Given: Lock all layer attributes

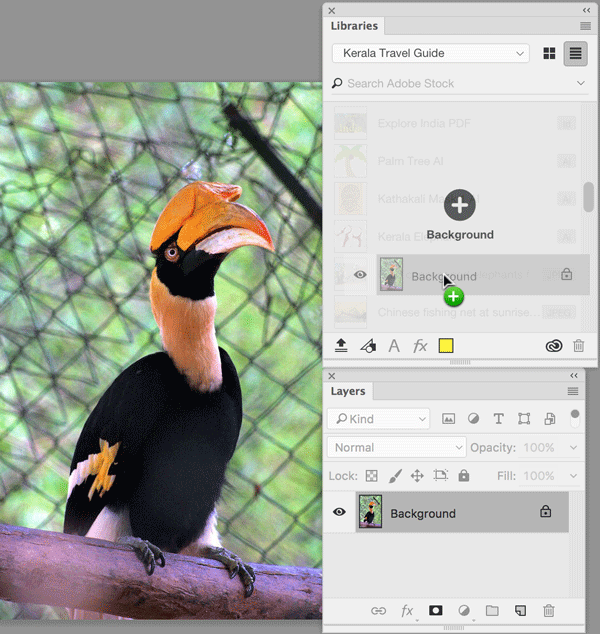Looking at the screenshot, I should click(x=464, y=476).
